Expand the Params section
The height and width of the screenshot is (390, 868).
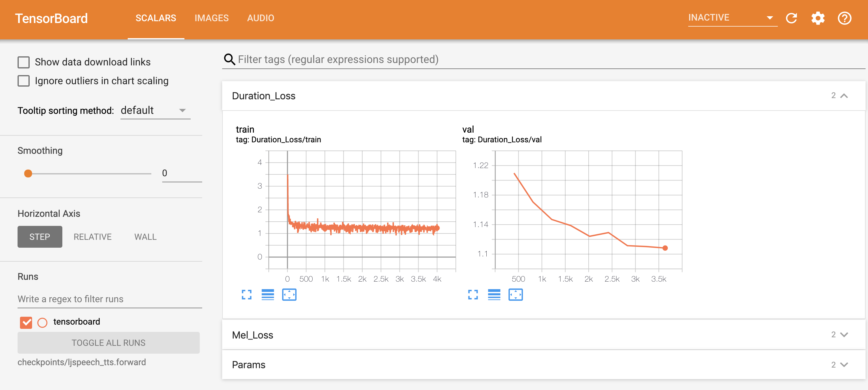845,365
